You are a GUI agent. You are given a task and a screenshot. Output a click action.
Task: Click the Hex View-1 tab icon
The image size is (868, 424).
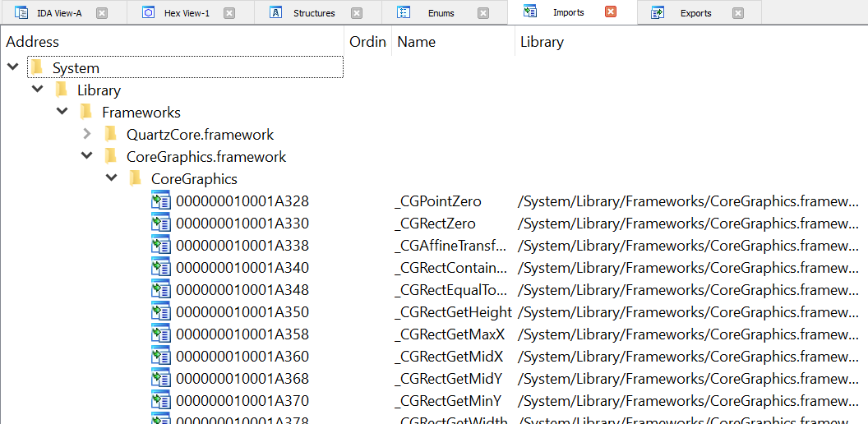(149, 12)
